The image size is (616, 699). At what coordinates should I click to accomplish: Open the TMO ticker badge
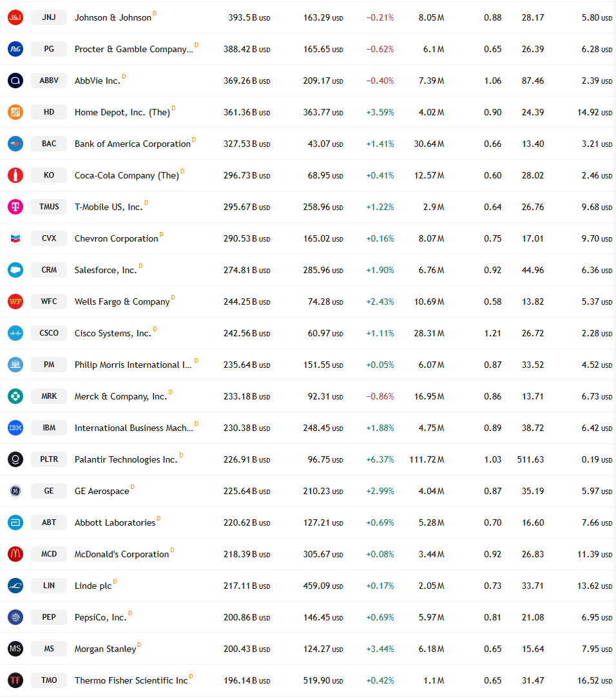pyautogui.click(x=49, y=680)
